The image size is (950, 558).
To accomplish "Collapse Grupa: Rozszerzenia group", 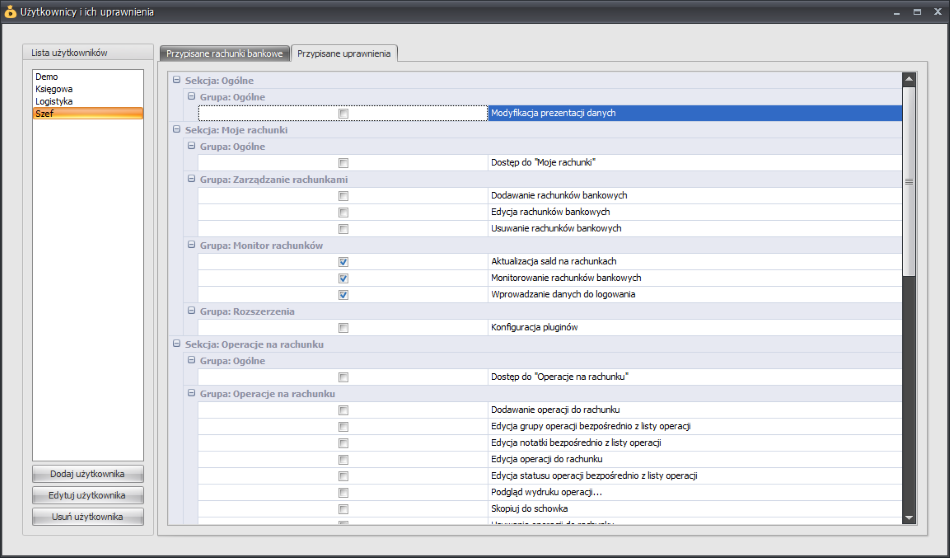I will [191, 311].
